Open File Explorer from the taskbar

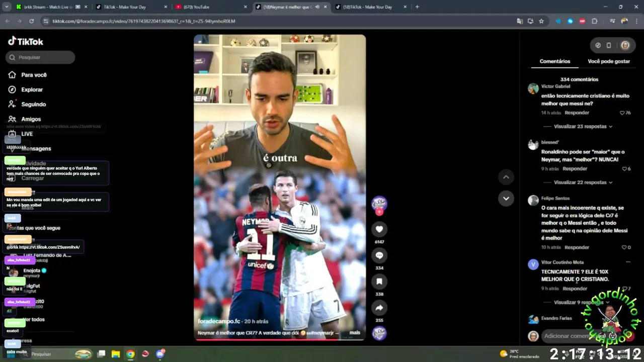click(116, 354)
